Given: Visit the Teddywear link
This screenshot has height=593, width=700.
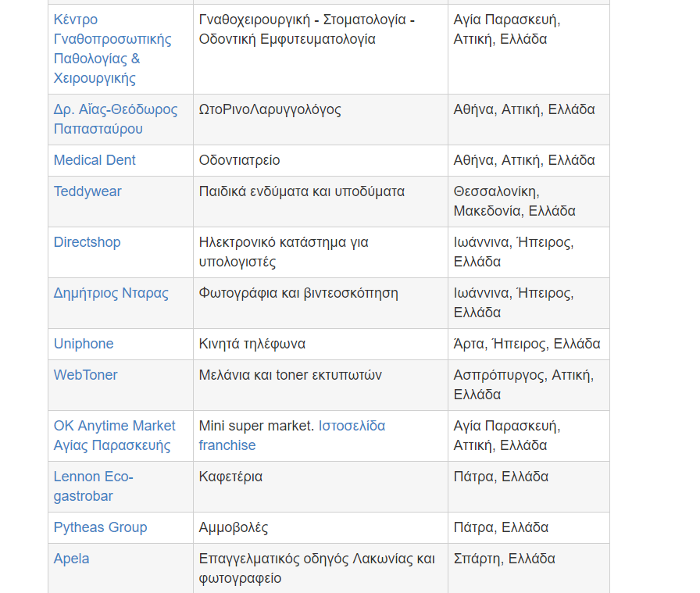Looking at the screenshot, I should click(x=87, y=191).
